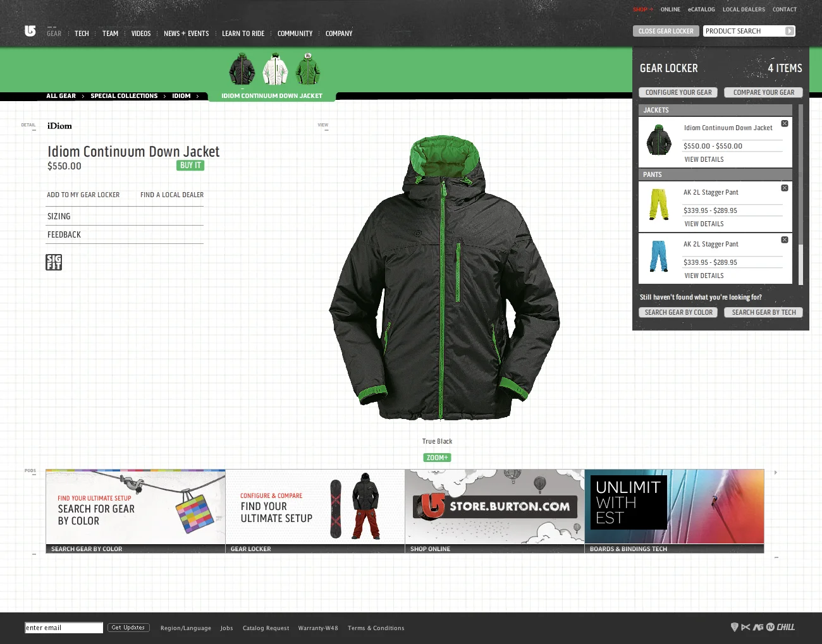The width and height of the screenshot is (822, 644).
Task: Click the blue pant thumbnail
Action: (659, 256)
